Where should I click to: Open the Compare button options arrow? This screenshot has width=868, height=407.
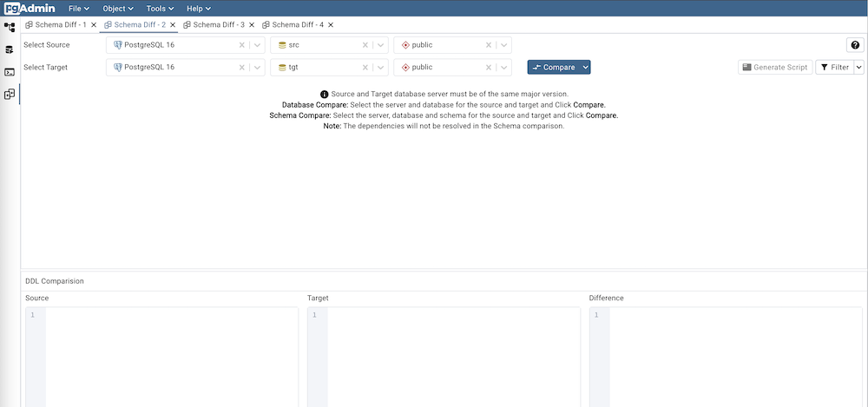[x=586, y=68]
